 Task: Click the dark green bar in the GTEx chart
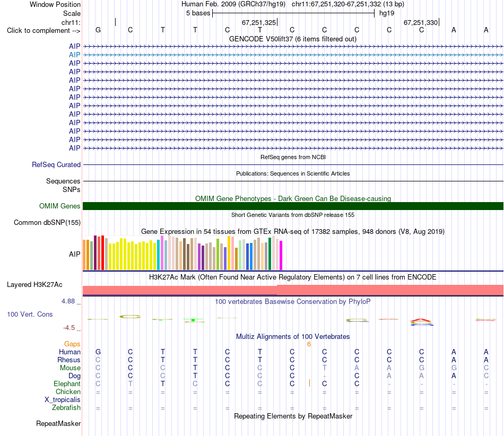click(270, 254)
